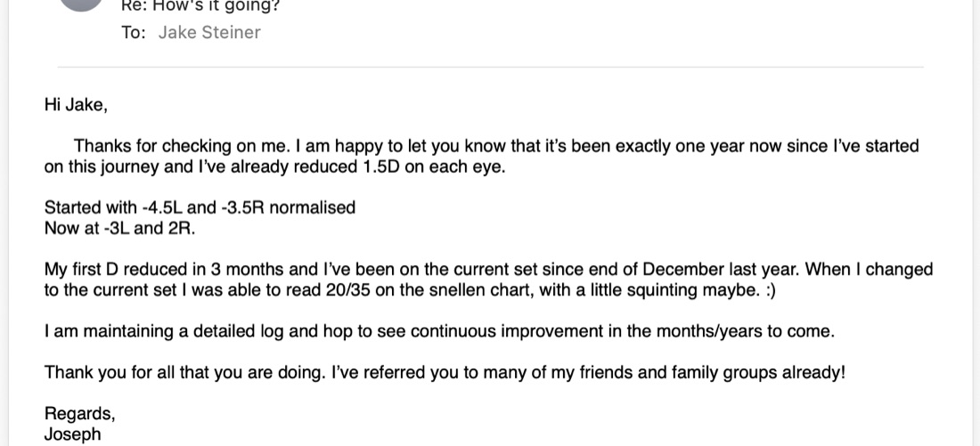
Task: Click the phrase "friends and family groups already!"
Action: pyautogui.click(x=711, y=373)
